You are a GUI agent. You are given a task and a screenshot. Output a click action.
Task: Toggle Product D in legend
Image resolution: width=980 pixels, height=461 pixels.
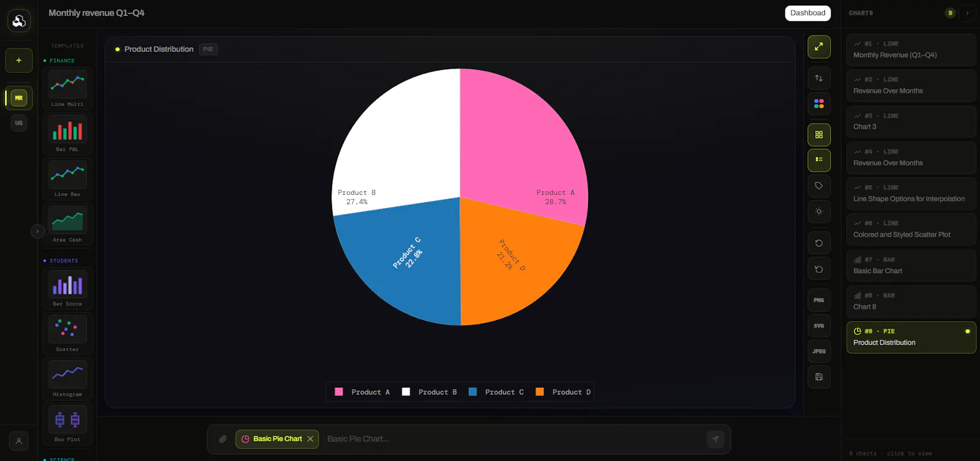pyautogui.click(x=563, y=392)
